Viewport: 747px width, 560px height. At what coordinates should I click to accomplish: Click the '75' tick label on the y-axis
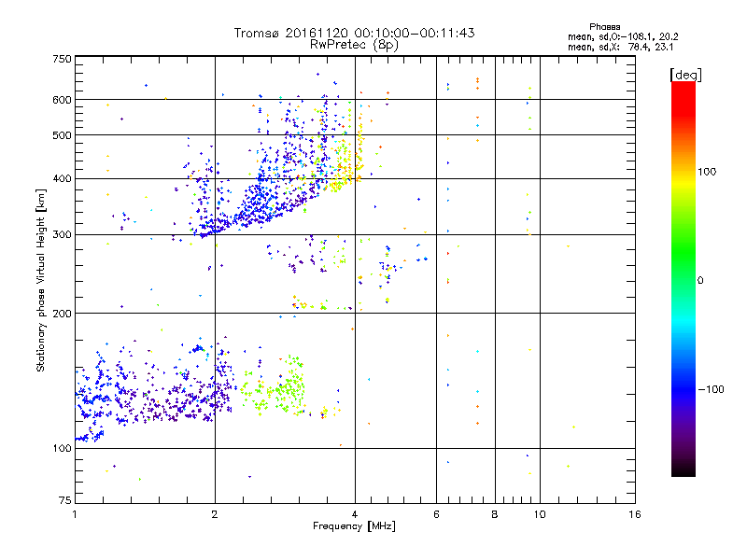[65, 500]
